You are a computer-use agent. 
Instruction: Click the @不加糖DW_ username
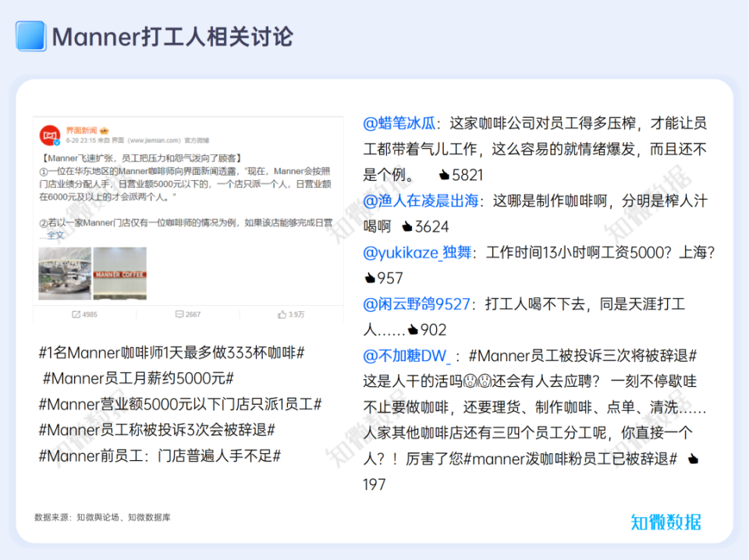[407, 355]
